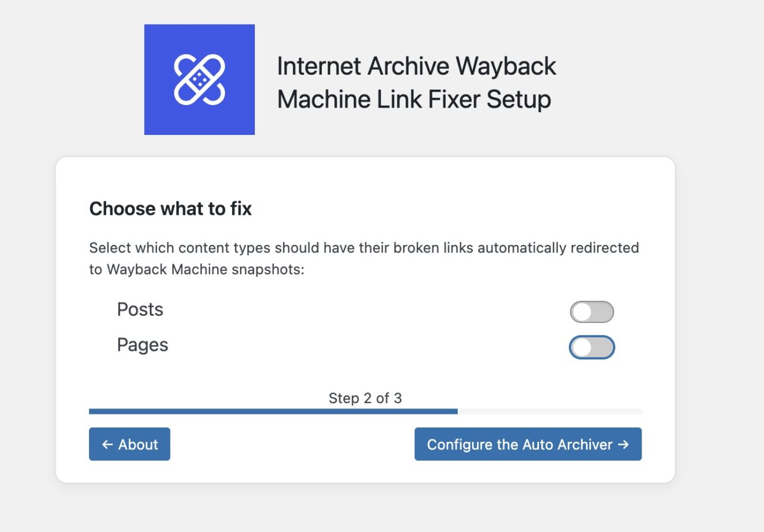Click the "to Wayback Machine snapshots:" text line

197,269
